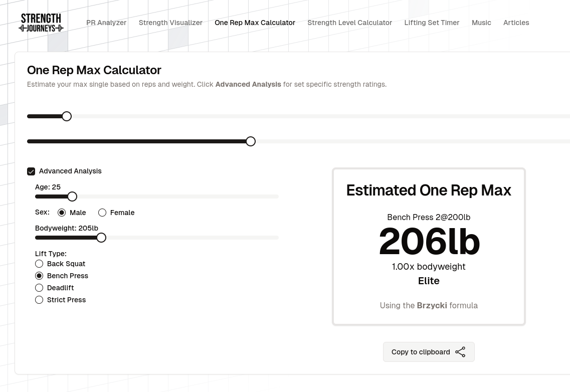The image size is (570, 392).
Task: Open the Lifting Set Timer
Action: coord(432,23)
